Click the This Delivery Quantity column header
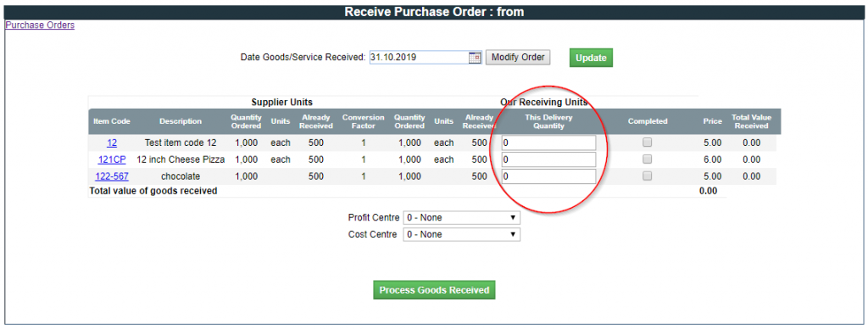 tap(548, 122)
